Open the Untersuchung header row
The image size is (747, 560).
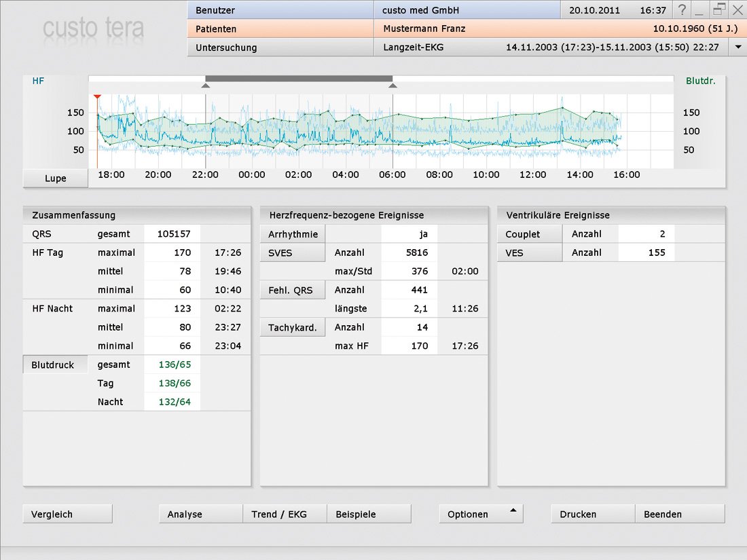[x=280, y=48]
